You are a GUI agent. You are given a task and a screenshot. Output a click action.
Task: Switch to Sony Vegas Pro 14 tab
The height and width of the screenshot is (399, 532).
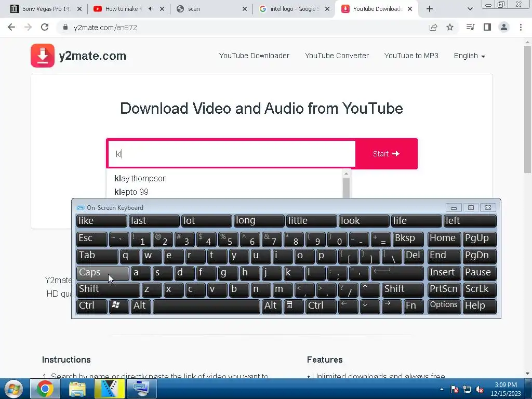46,9
